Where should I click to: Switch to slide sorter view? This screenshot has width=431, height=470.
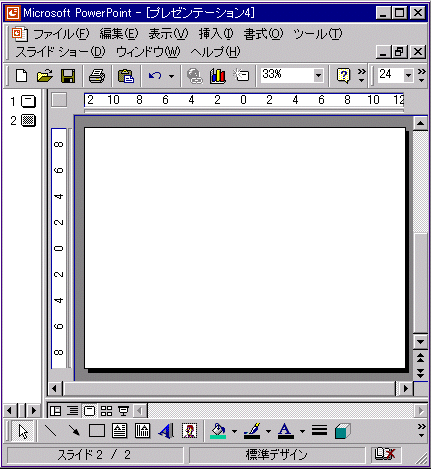[x=106, y=411]
